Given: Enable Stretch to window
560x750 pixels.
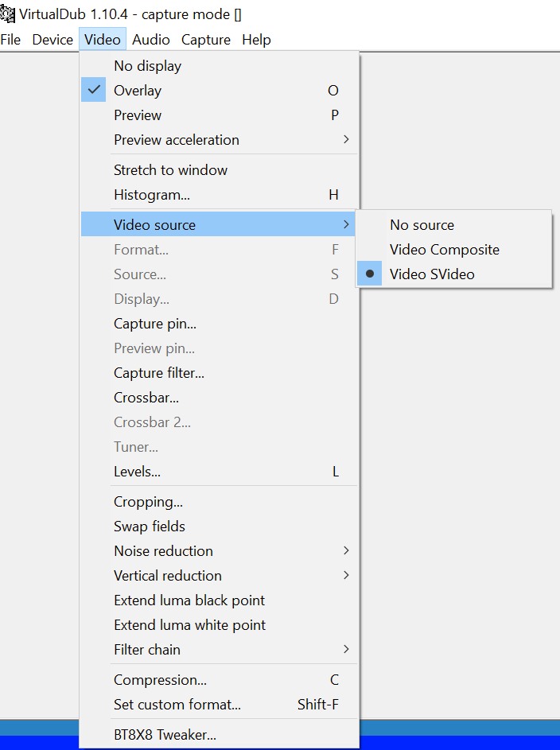Looking at the screenshot, I should 170,170.
